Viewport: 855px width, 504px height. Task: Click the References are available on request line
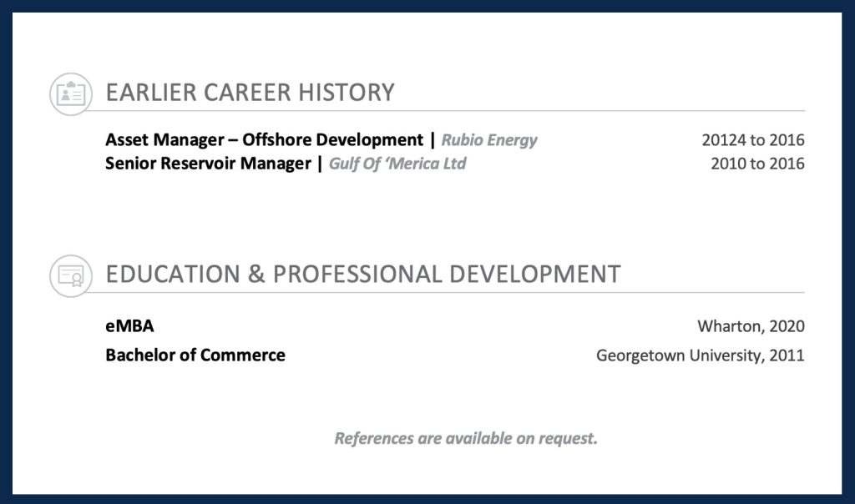466,438
